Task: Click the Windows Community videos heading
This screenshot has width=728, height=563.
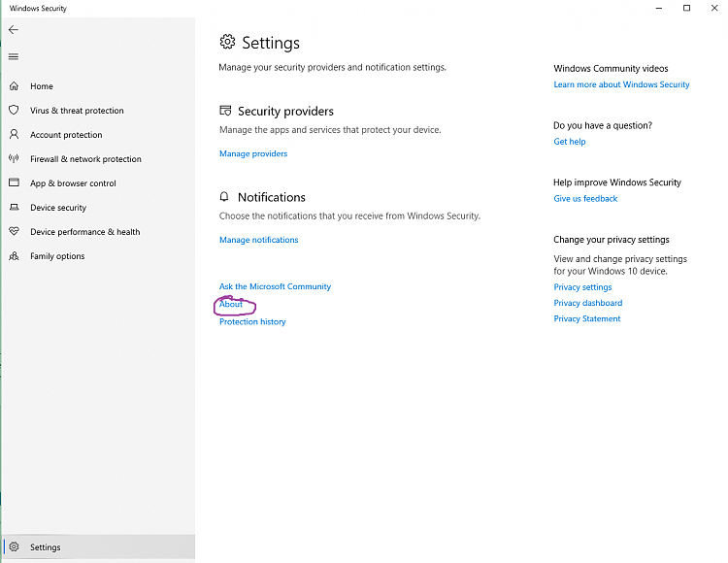Action: (611, 68)
